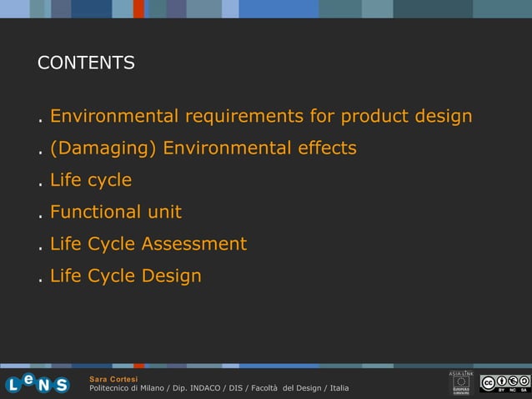Select 'Environmental requirements for product design' line

pos(261,116)
